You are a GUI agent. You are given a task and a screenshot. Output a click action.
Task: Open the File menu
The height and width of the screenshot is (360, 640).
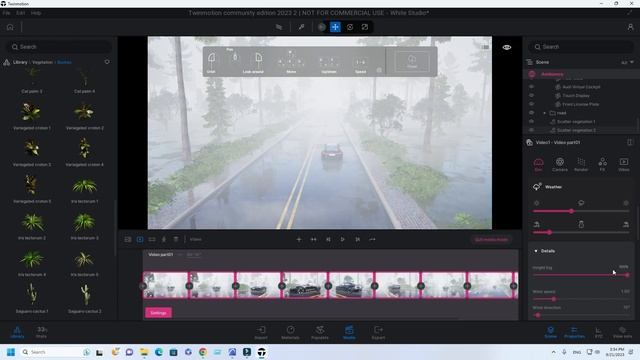pos(6,13)
